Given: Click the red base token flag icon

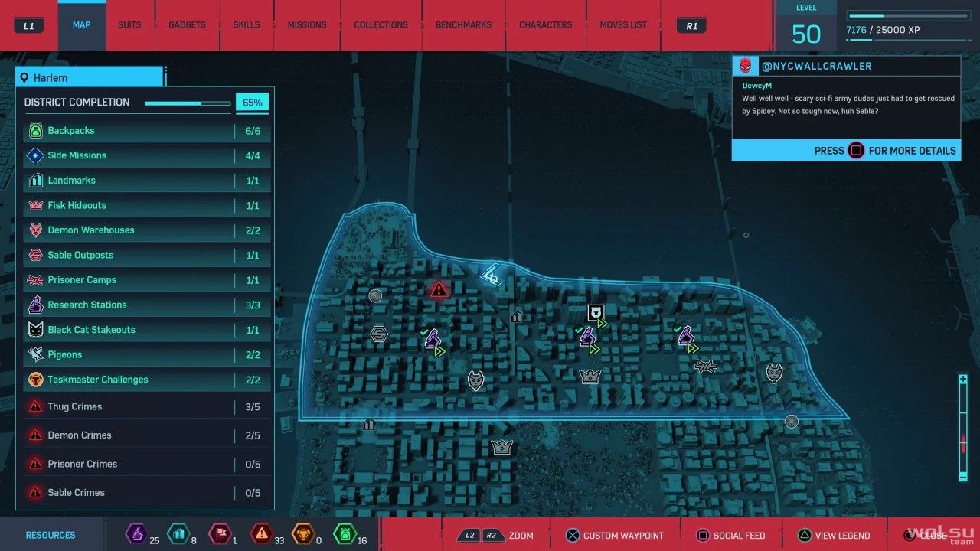Looking at the screenshot, I should pos(219,533).
